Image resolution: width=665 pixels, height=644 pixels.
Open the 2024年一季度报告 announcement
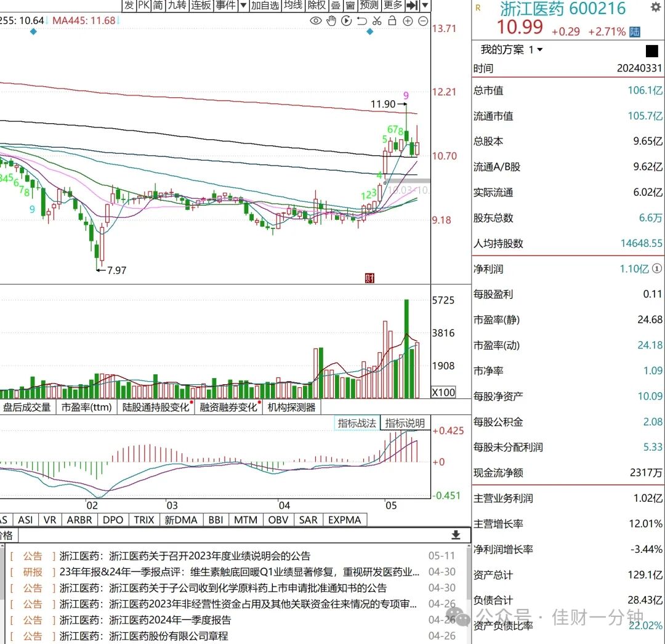145,620
